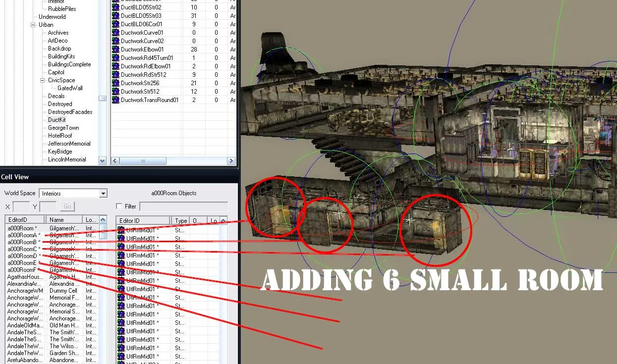
Task: Choose the Capitol tree item
Action: click(x=56, y=72)
